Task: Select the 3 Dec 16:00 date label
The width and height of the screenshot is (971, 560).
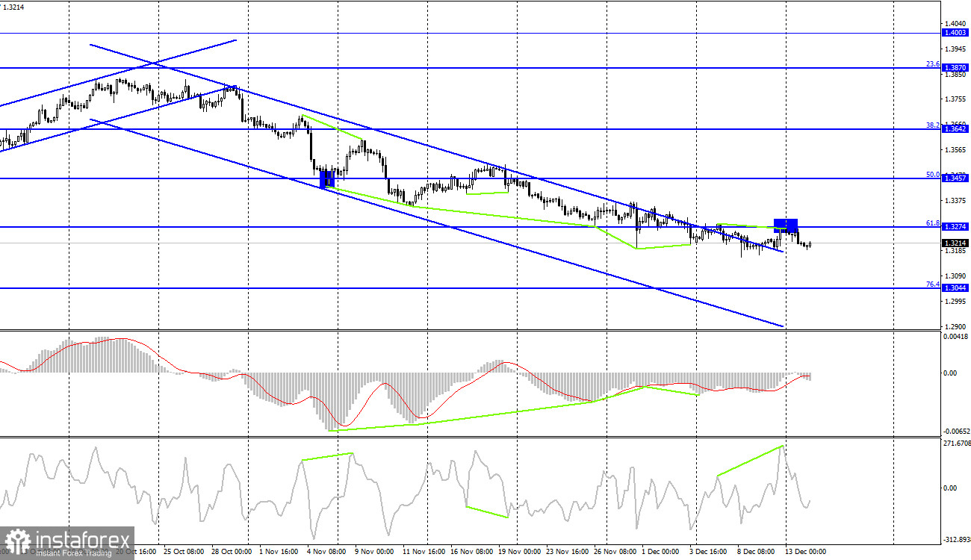Action: (710, 552)
